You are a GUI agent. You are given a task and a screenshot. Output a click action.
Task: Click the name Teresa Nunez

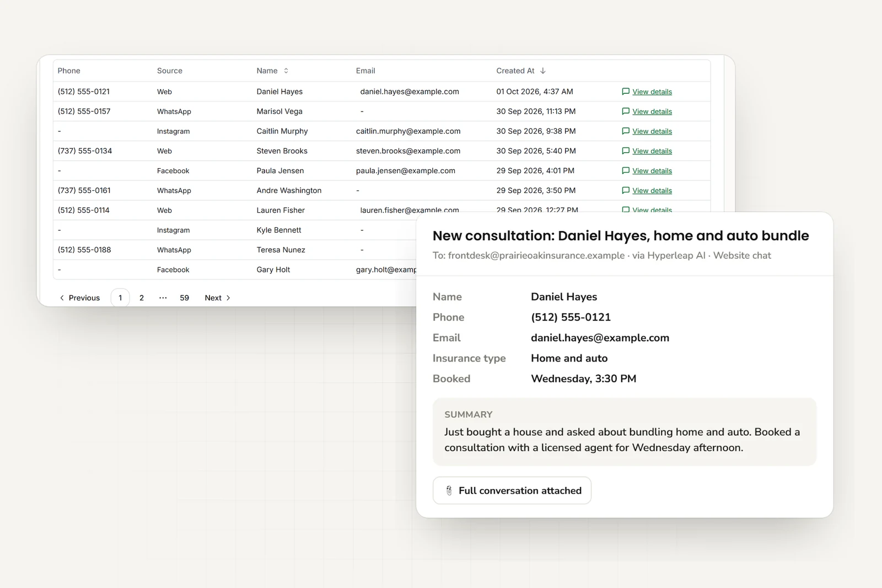(281, 250)
